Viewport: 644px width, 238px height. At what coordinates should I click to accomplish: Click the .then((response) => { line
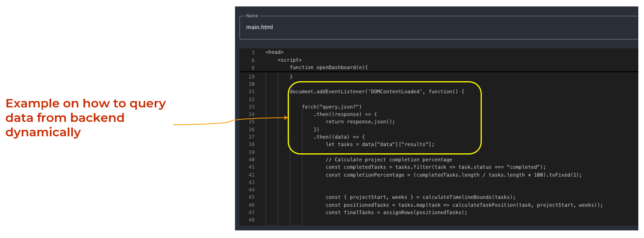pos(345,114)
